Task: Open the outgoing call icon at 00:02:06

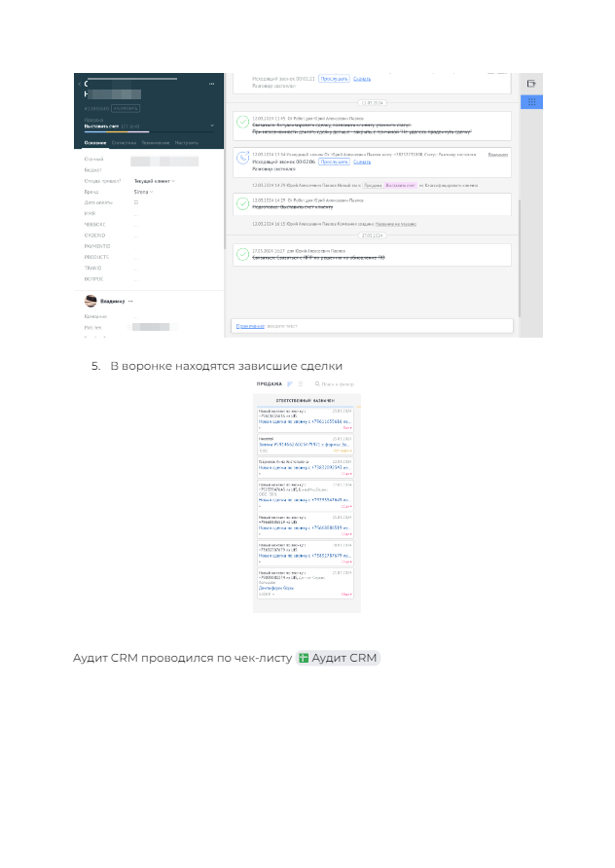Action: point(242,158)
